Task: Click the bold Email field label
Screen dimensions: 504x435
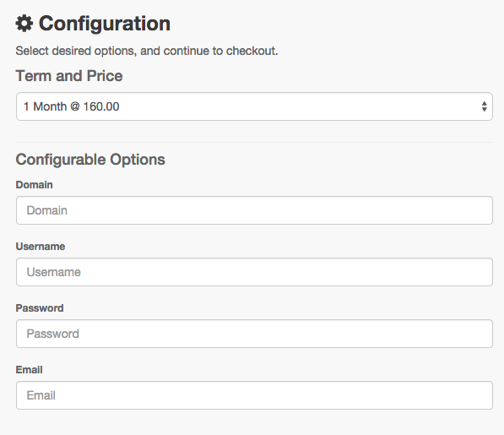Action: tap(29, 370)
